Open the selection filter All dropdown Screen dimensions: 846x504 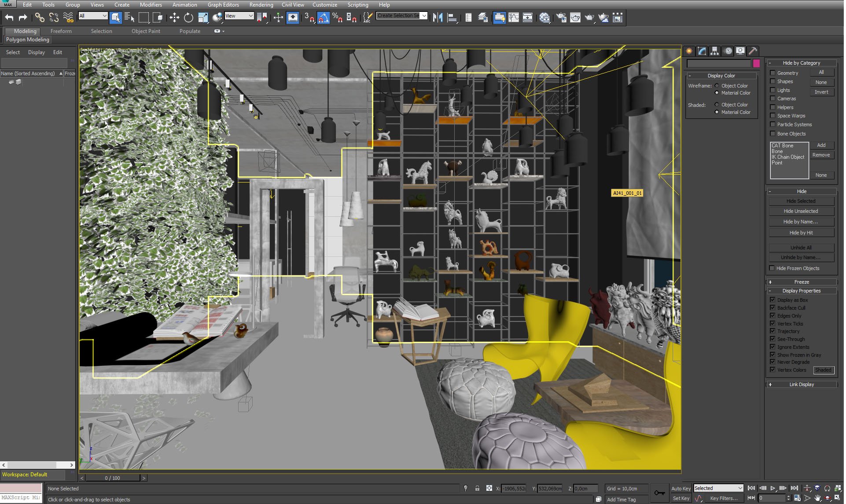coord(93,16)
